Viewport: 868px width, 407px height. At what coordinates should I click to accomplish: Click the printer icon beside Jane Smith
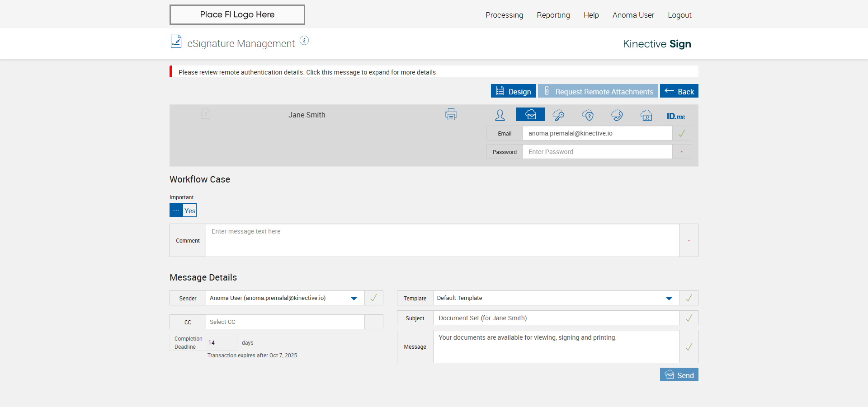(x=451, y=115)
